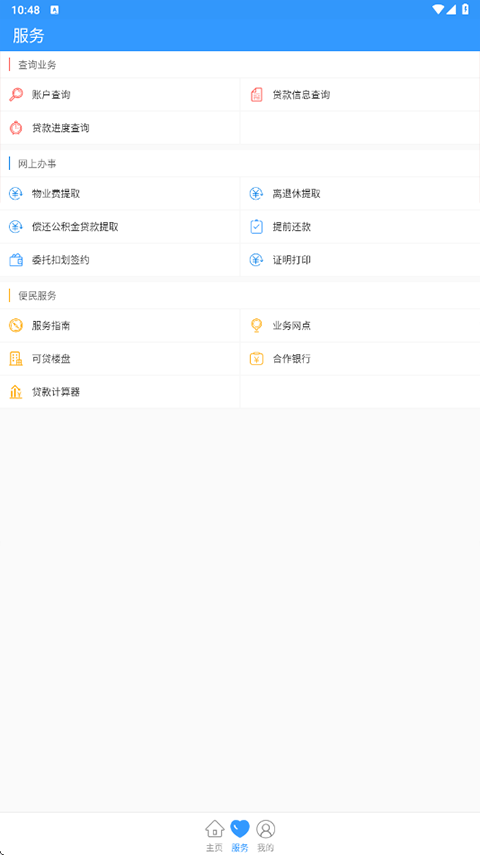Tap the 服务 page title
480x855 pixels.
(x=29, y=36)
